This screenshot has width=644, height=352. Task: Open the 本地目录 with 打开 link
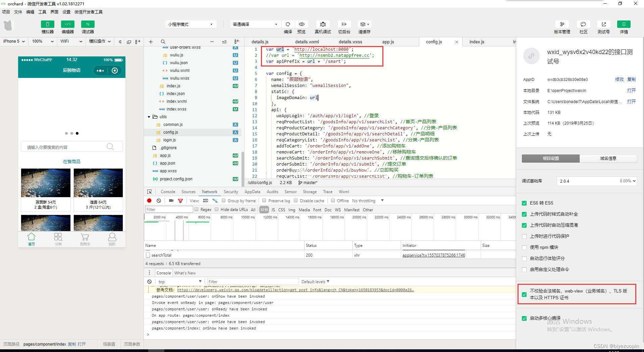(632, 90)
